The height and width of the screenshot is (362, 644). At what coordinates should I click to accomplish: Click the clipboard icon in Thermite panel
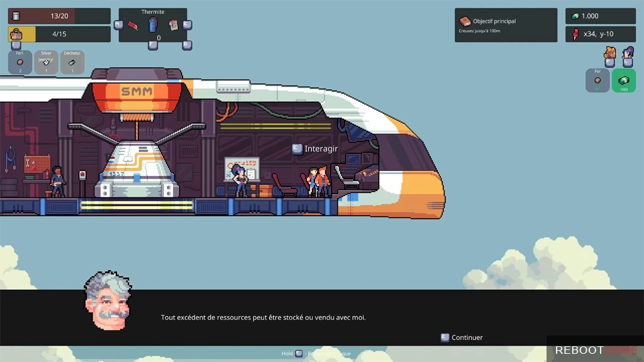click(x=174, y=25)
